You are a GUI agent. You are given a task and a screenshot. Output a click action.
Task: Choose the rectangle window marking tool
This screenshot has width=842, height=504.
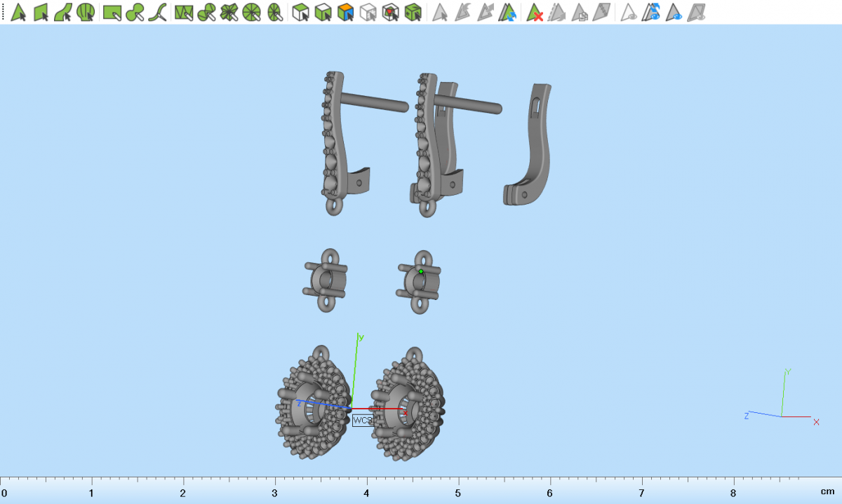112,12
